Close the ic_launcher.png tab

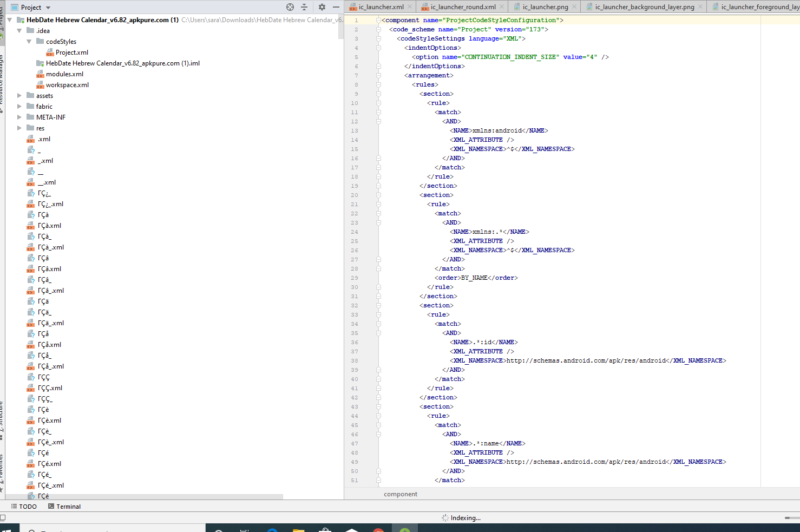[574, 7]
